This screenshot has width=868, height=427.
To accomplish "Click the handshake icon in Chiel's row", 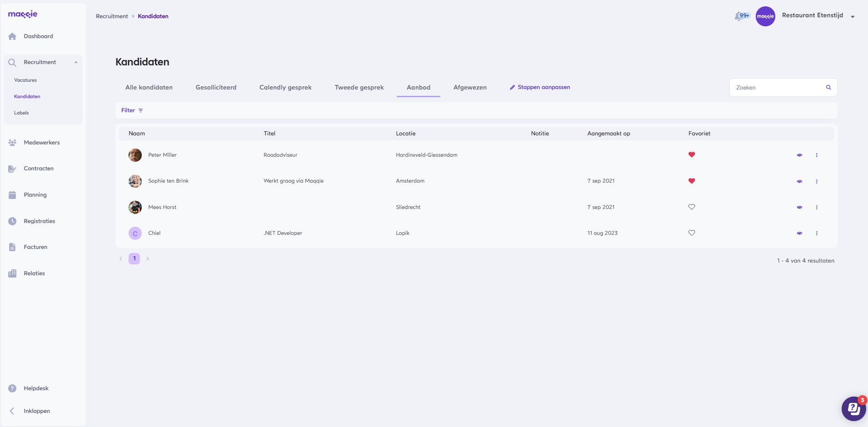I will pos(799,233).
